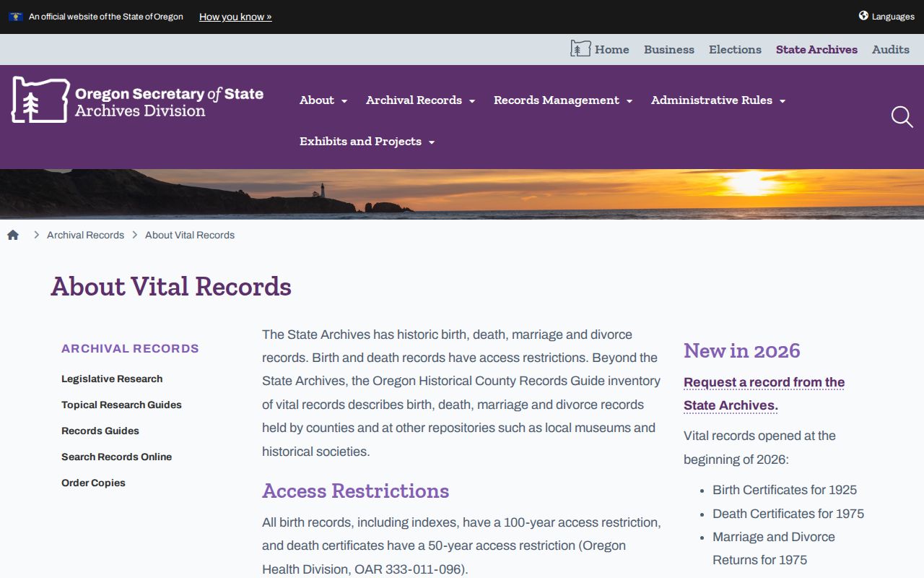Viewport: 924px width, 578px height.
Task: Click 'Marriage and Divorce Returns for 1975' item
Action: (774, 548)
